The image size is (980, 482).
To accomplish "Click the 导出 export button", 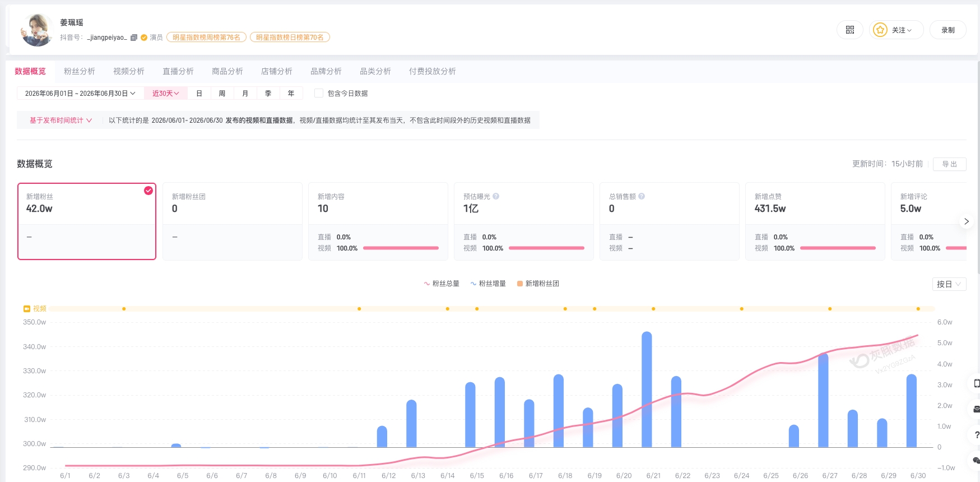I will [x=950, y=164].
